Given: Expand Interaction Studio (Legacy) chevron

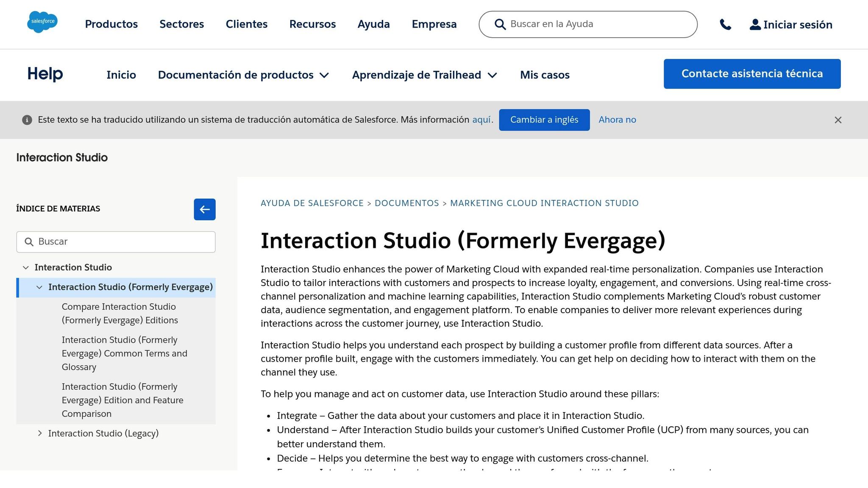Looking at the screenshot, I should click(x=39, y=433).
